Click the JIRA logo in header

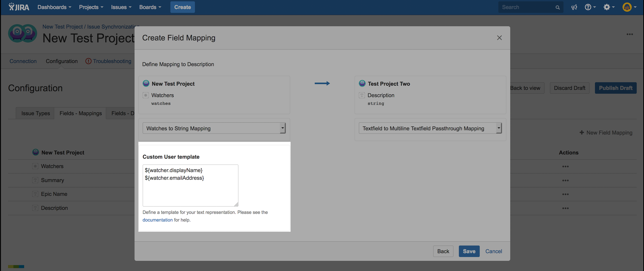pos(19,7)
